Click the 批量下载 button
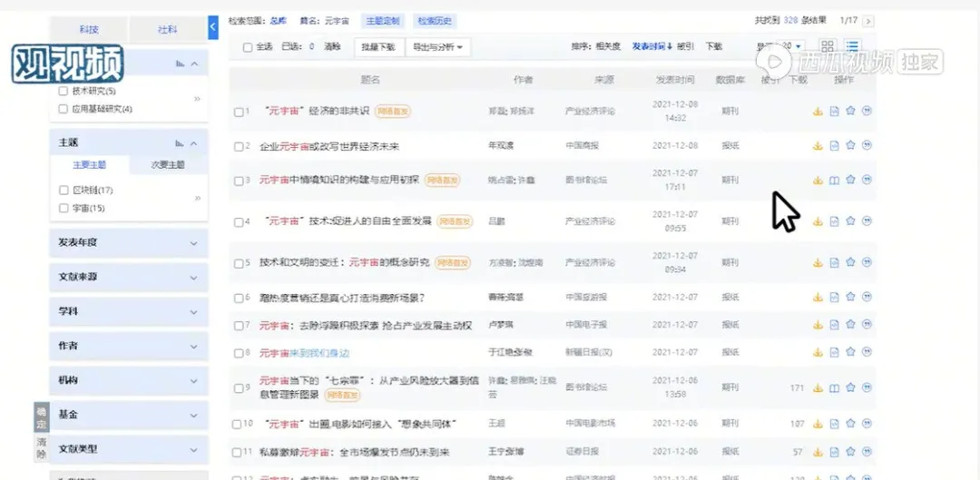The image size is (980, 480). [378, 47]
